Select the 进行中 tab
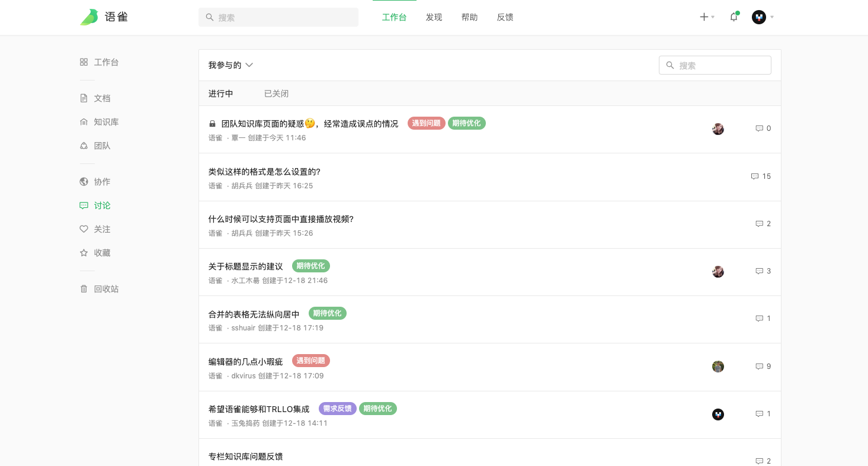 tap(220, 94)
